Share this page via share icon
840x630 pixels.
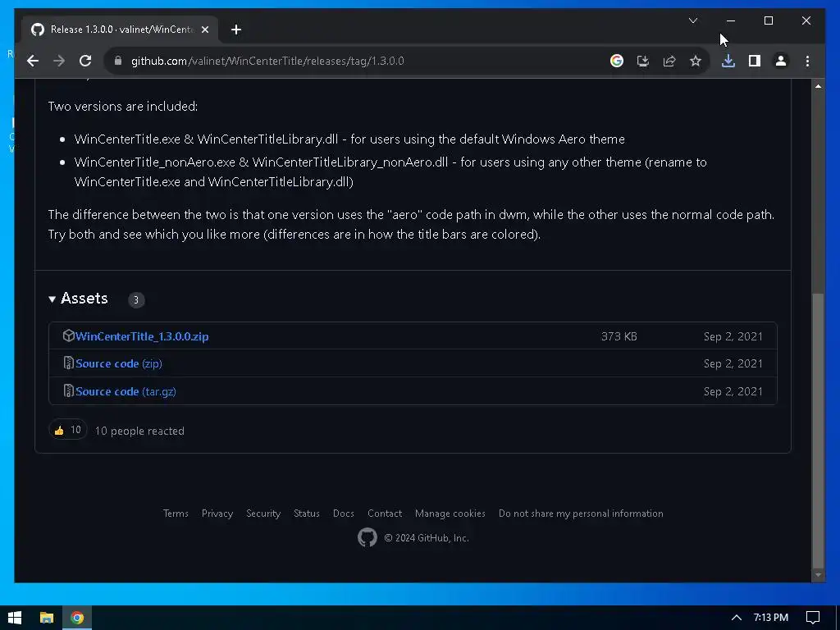click(669, 61)
